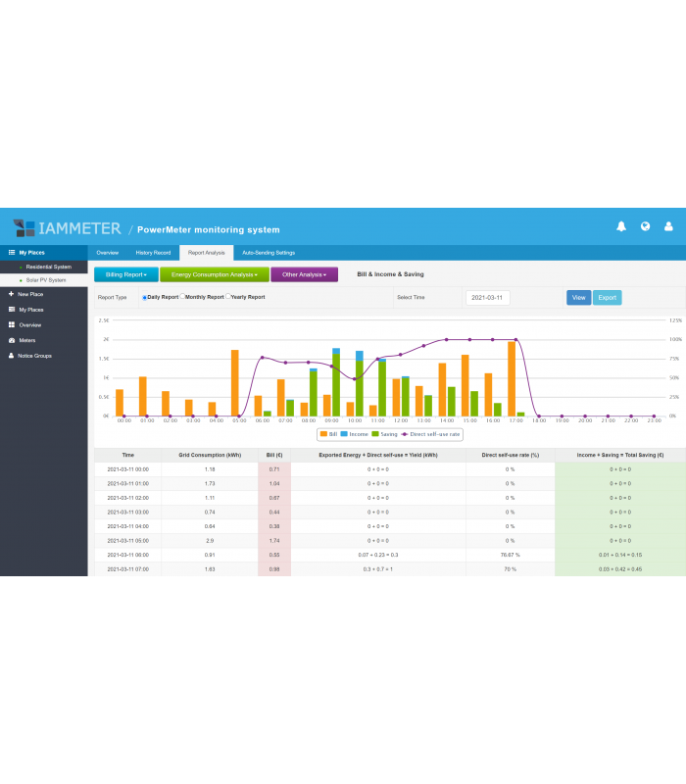This screenshot has height=784, width=686.
Task: Switch to the Auto-Sending Settings tab
Action: (x=268, y=253)
